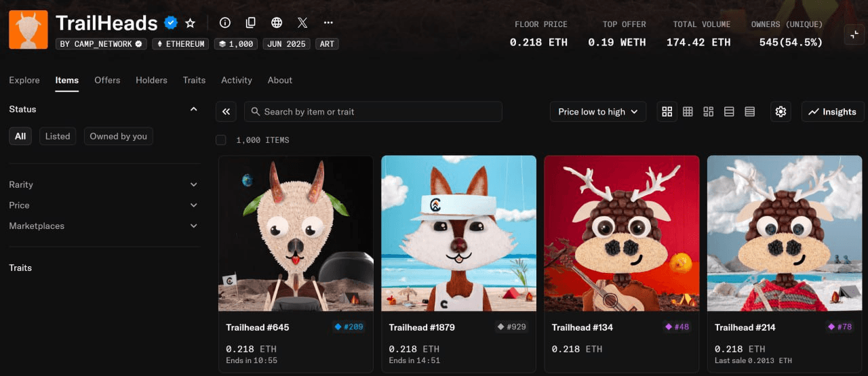Open the view settings gear icon
Viewport: 868px width, 376px height.
[x=781, y=112]
